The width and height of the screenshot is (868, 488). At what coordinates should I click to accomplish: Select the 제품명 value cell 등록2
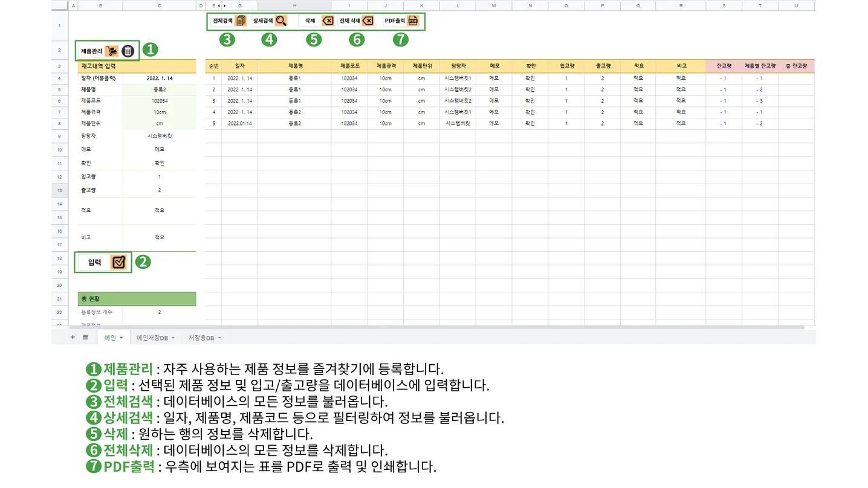160,89
